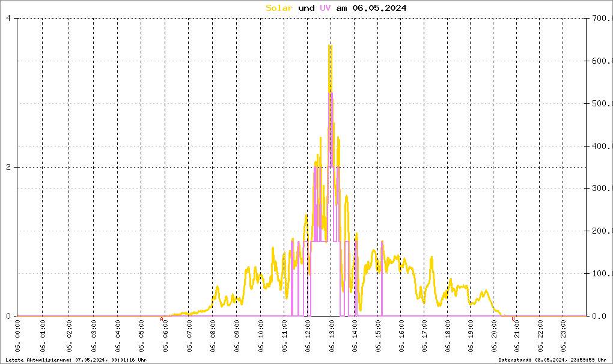Click the time label '06. 06:00'

coord(165,336)
